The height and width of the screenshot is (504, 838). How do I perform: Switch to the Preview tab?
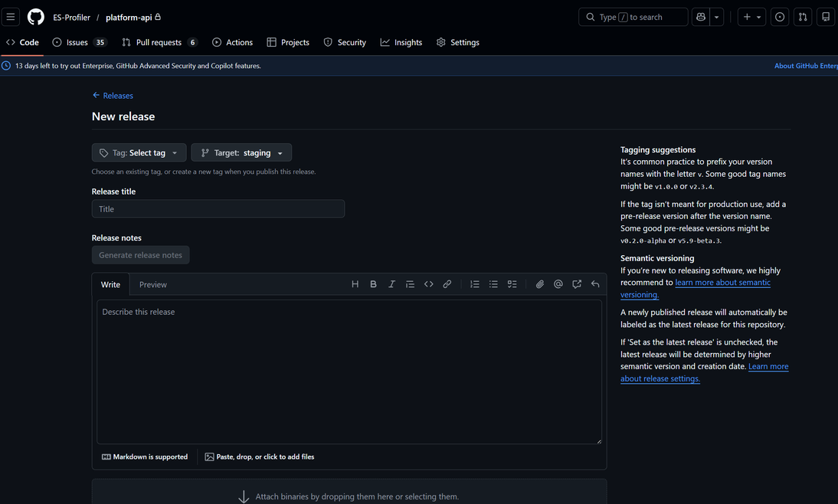click(152, 284)
